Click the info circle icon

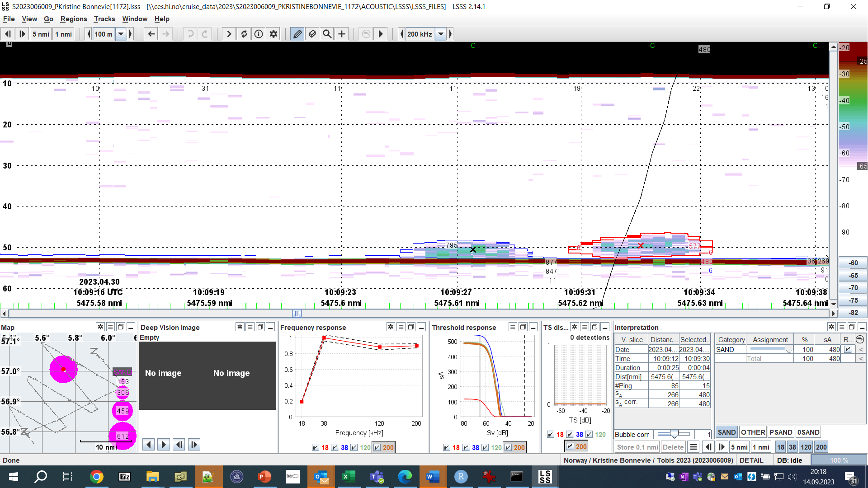pos(259,34)
